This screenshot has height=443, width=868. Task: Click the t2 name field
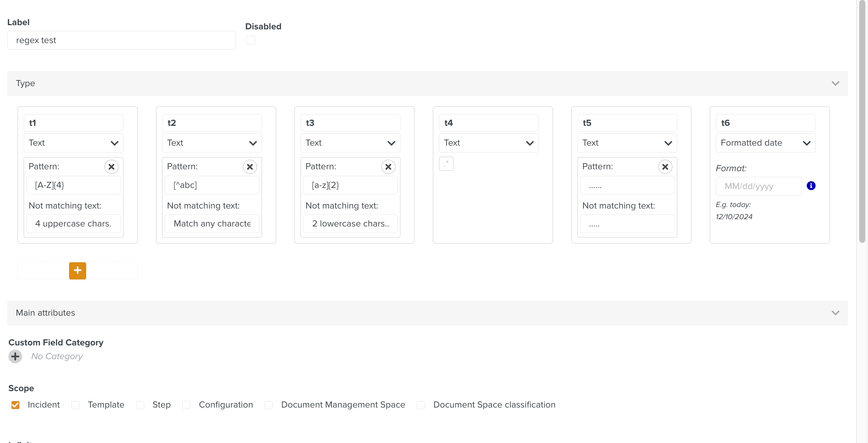click(x=212, y=123)
